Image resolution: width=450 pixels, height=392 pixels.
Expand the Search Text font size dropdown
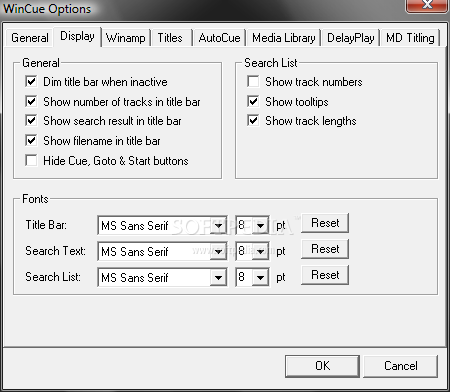[x=261, y=251]
